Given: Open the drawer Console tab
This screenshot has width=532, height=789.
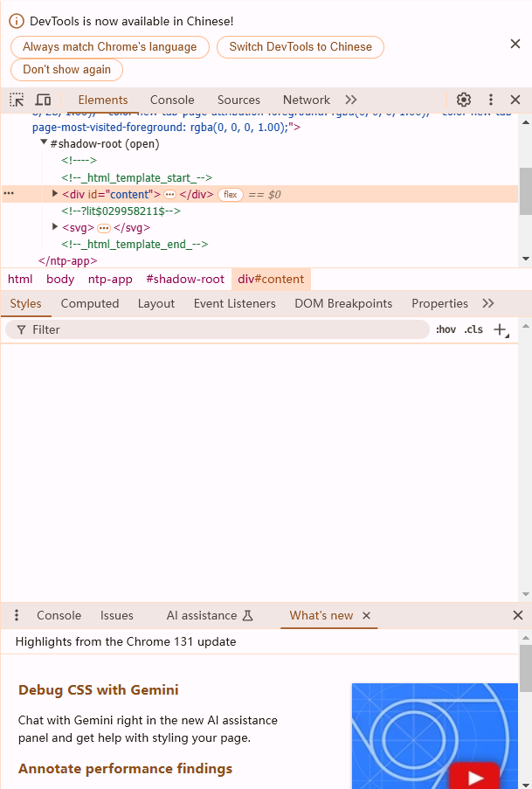Looking at the screenshot, I should coord(59,615).
